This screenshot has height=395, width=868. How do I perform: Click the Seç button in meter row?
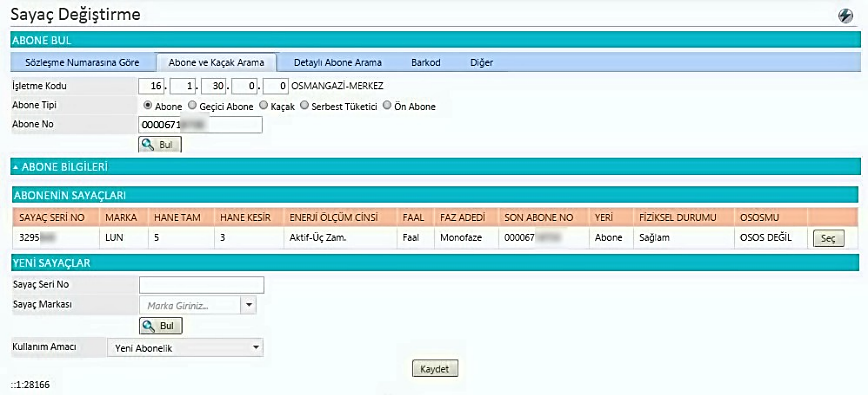(828, 238)
